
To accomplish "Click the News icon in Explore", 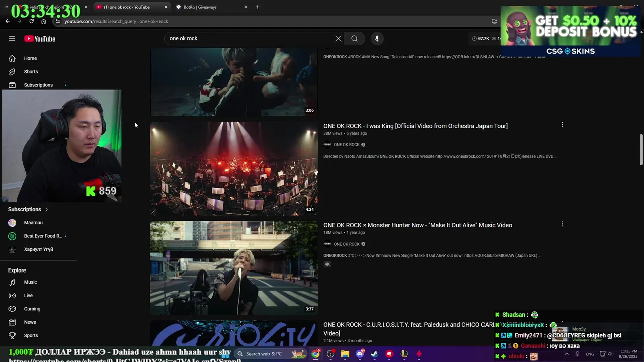I will point(12,322).
